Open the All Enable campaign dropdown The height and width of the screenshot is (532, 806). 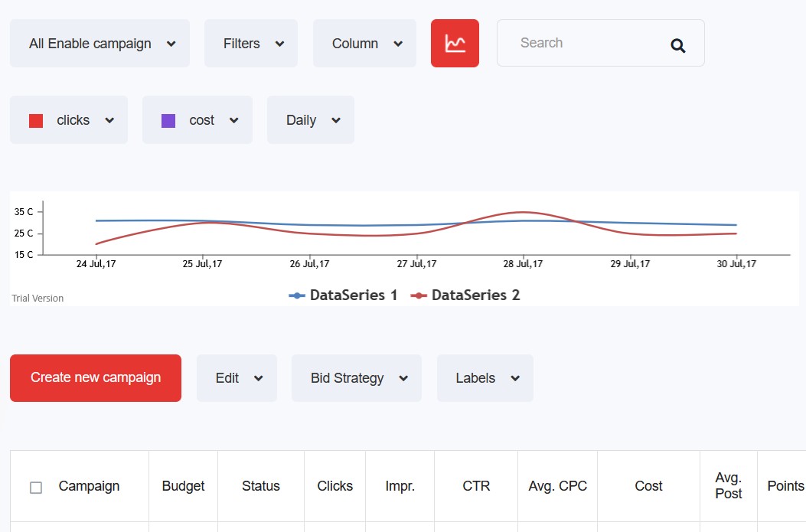(x=100, y=44)
